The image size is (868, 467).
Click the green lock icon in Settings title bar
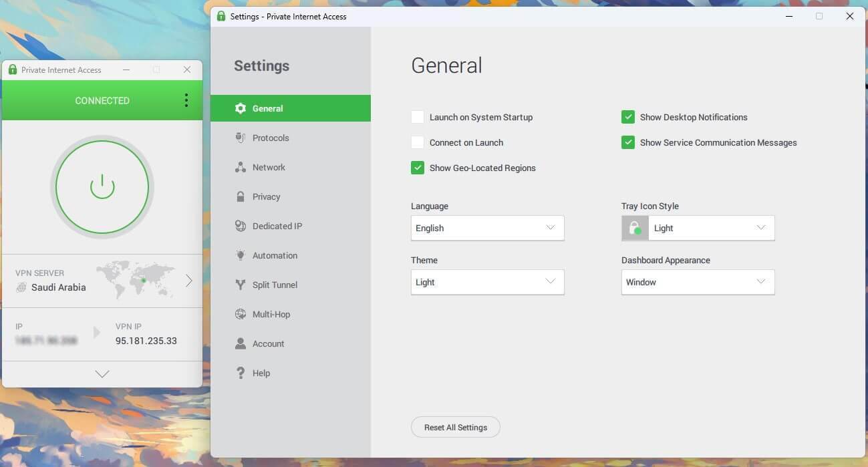[x=221, y=16]
